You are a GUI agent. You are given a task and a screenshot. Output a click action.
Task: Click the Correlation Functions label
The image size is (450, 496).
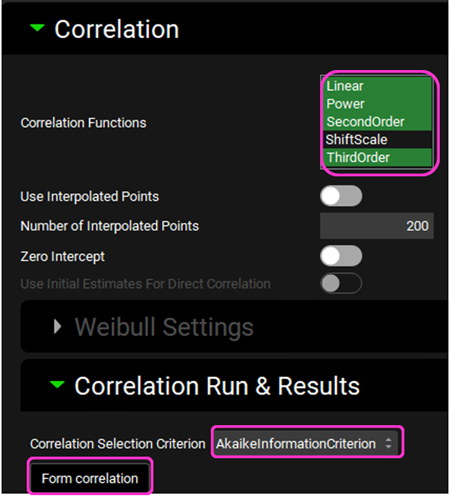(83, 123)
